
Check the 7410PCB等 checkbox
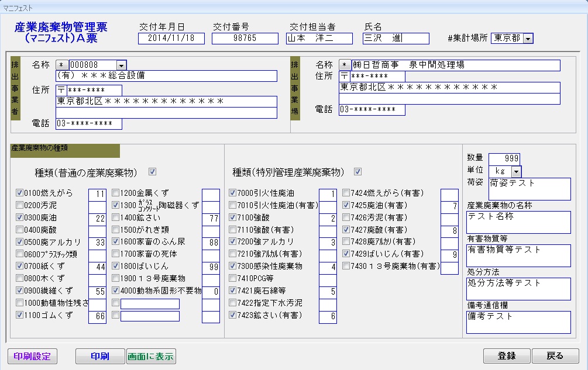pos(232,278)
